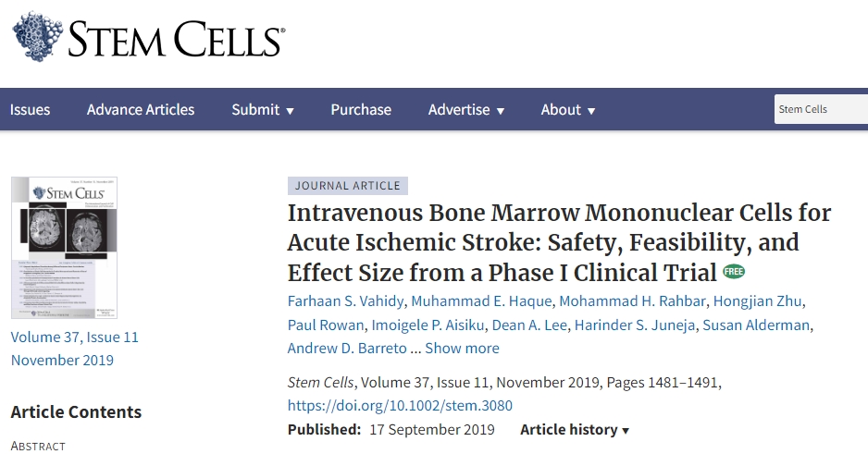Click the green FREE access badge
The width and height of the screenshot is (868, 454).
pos(734,272)
